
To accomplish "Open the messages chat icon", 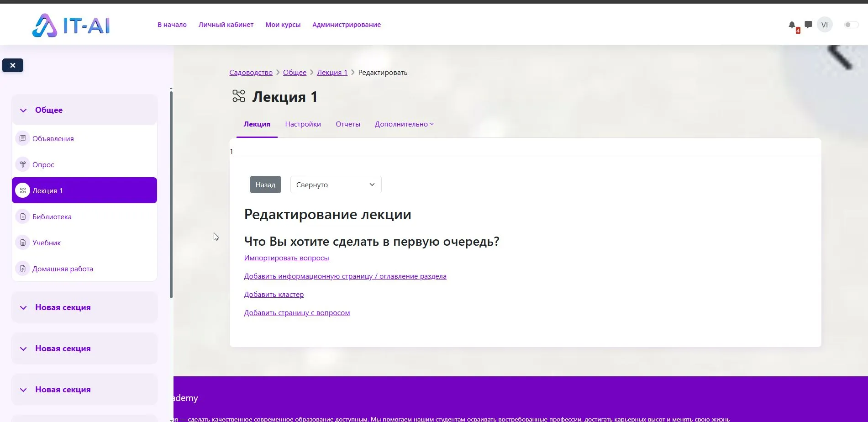I will (808, 25).
